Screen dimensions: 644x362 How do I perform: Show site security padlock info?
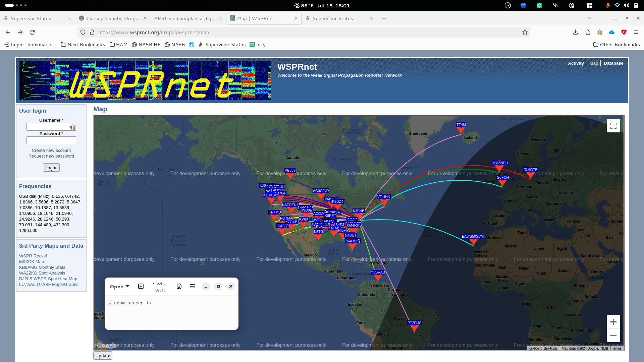click(92, 32)
